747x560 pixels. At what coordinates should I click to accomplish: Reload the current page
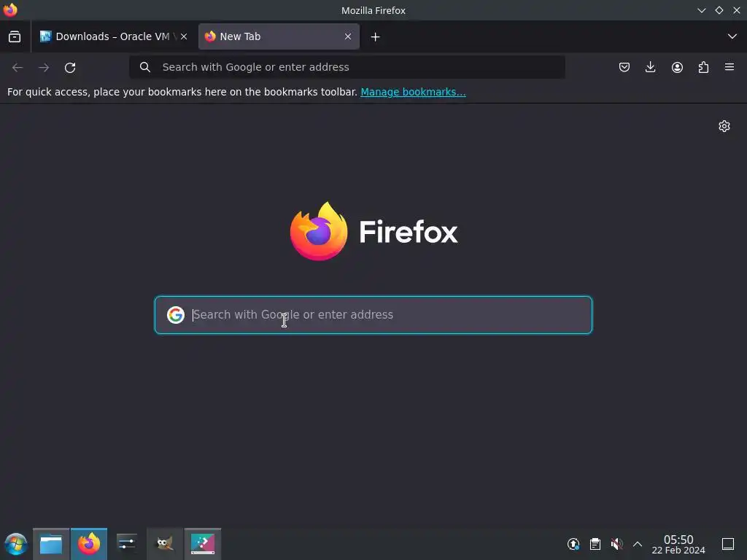click(70, 68)
